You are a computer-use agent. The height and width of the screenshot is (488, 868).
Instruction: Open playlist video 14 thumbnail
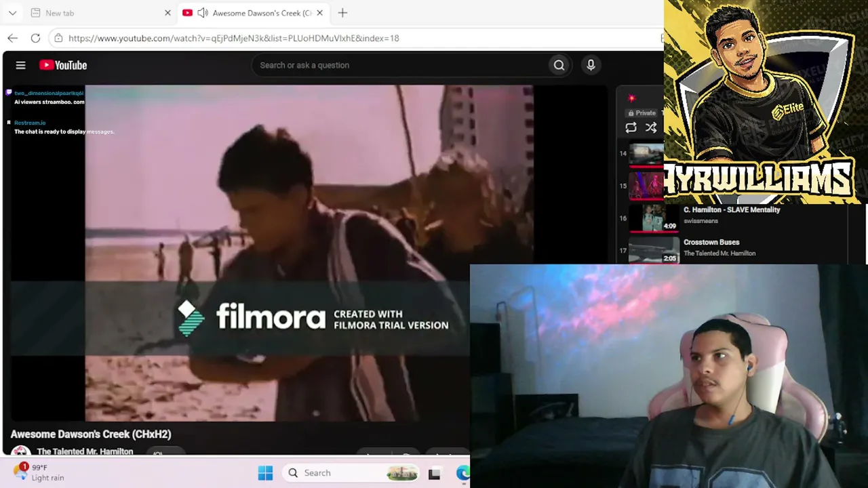pyautogui.click(x=646, y=154)
